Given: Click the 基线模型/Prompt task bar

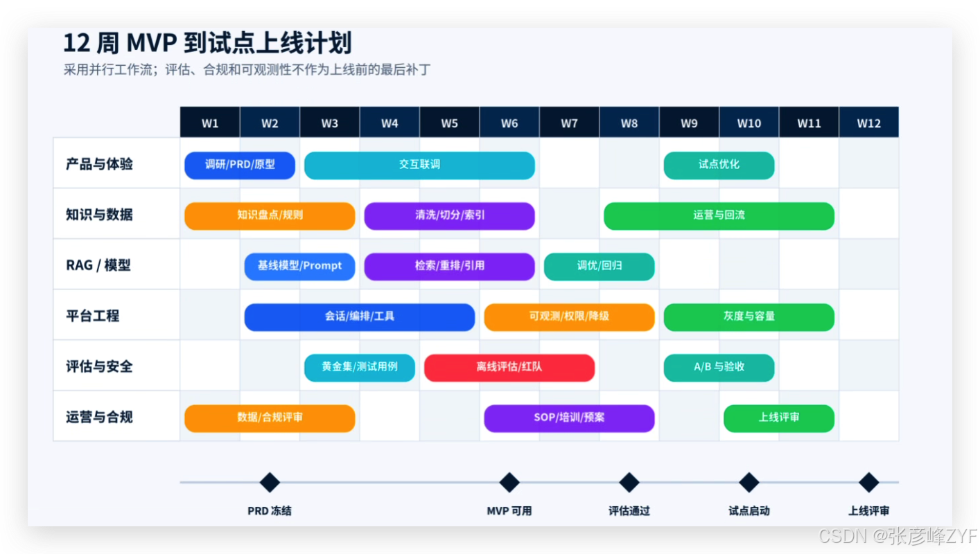Looking at the screenshot, I should tap(299, 267).
